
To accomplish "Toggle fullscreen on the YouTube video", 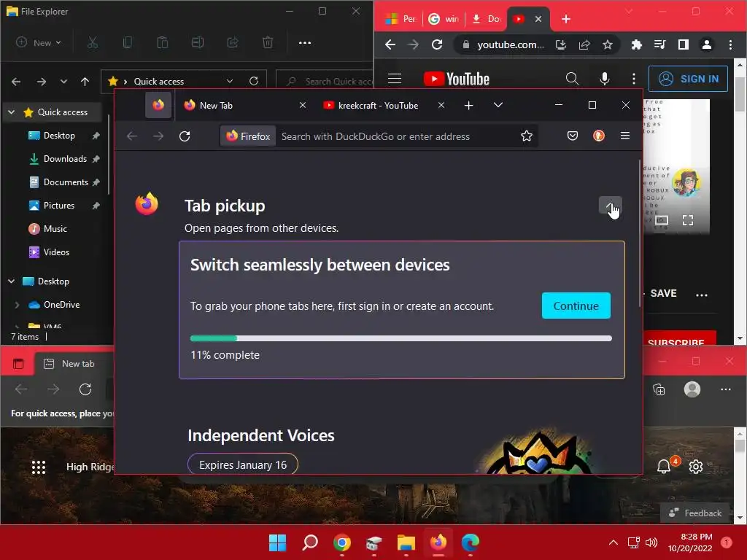I will [687, 220].
